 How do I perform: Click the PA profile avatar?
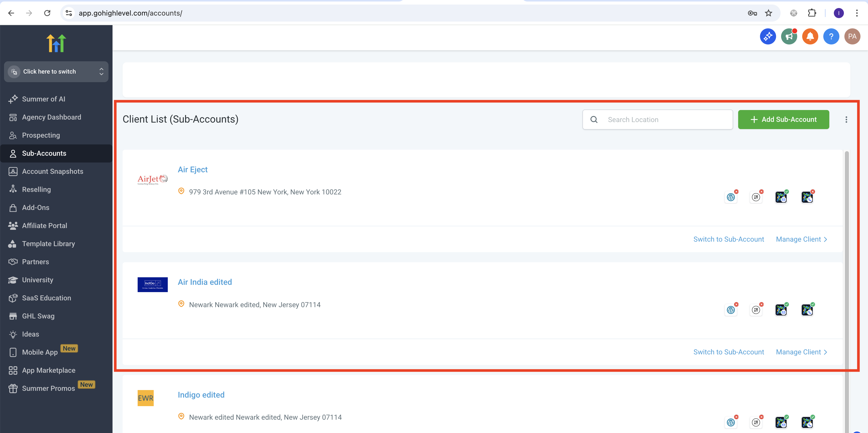(x=852, y=36)
